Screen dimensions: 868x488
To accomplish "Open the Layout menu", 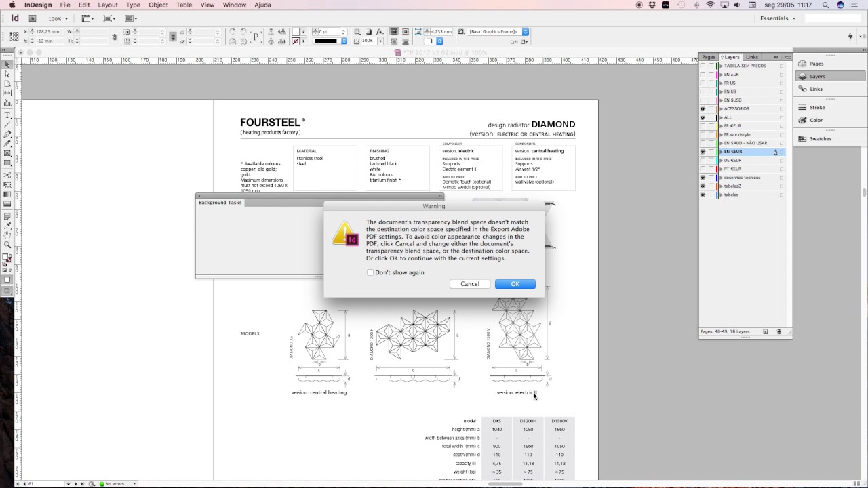I will tap(108, 5).
